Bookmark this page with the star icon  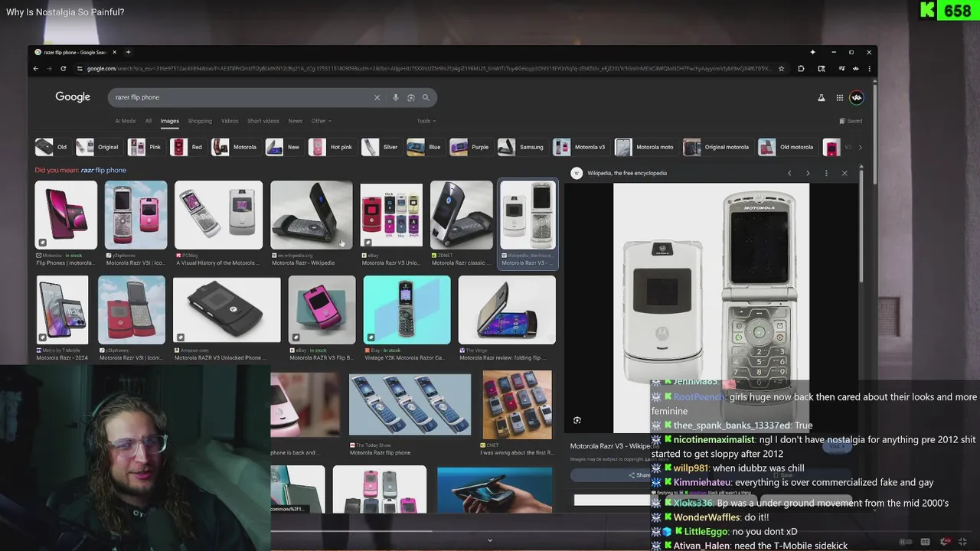pos(781,68)
